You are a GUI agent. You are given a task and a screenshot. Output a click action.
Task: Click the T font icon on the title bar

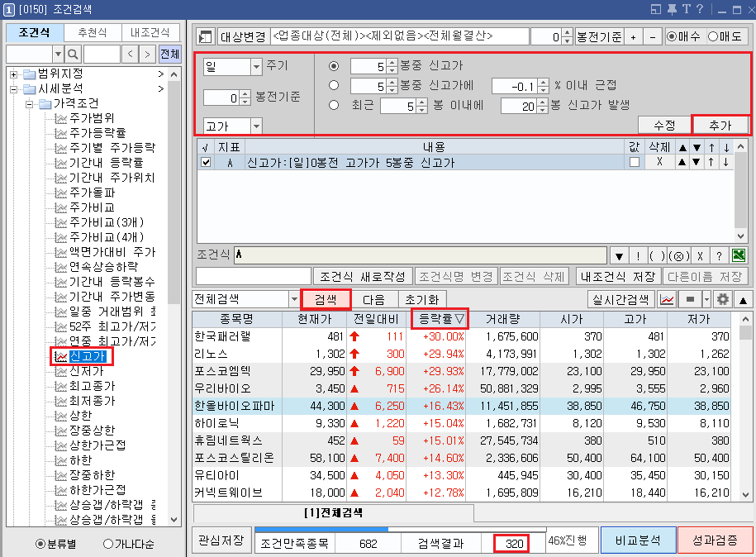687,8
